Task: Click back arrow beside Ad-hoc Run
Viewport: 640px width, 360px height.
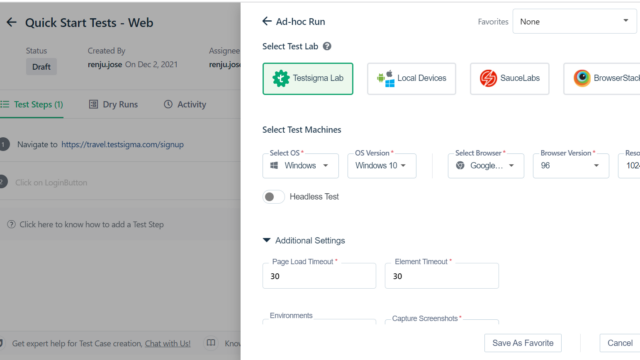Action: coord(267,21)
